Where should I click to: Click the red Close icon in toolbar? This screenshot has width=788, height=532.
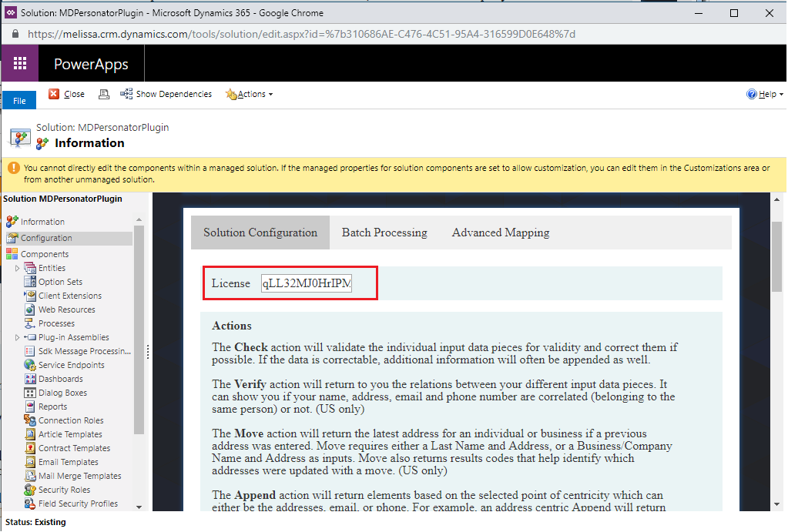(54, 94)
